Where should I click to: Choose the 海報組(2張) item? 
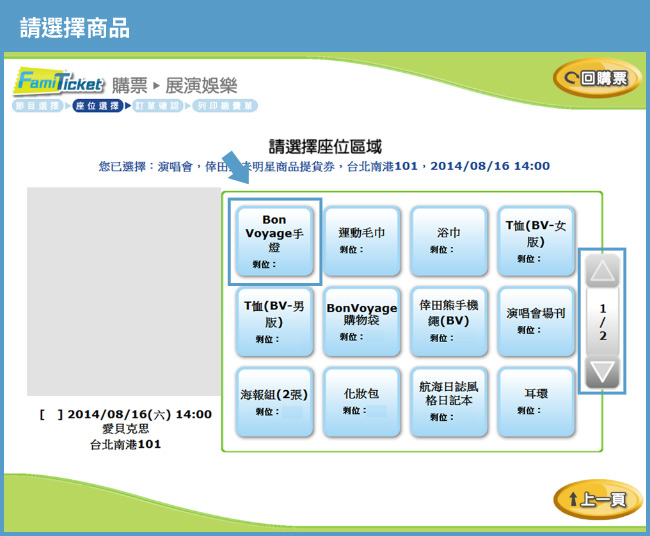pos(274,402)
